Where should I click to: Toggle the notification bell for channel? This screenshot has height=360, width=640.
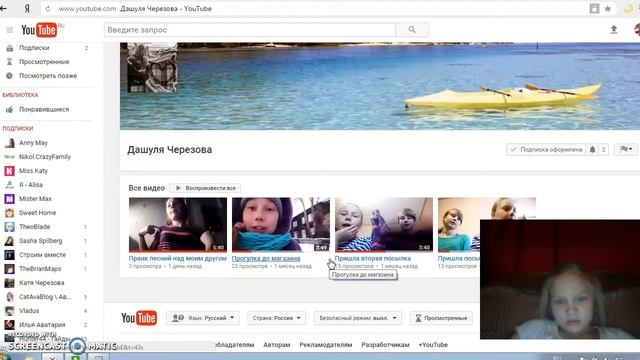pos(592,149)
